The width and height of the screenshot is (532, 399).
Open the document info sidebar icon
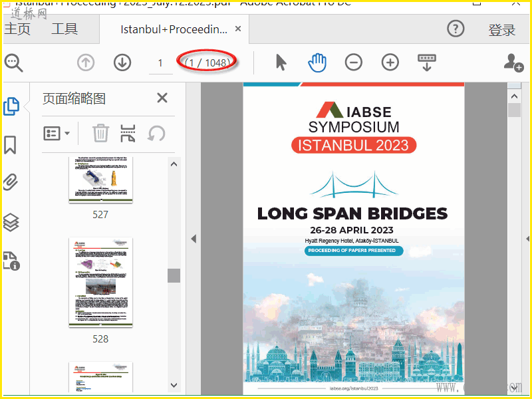coord(11,261)
